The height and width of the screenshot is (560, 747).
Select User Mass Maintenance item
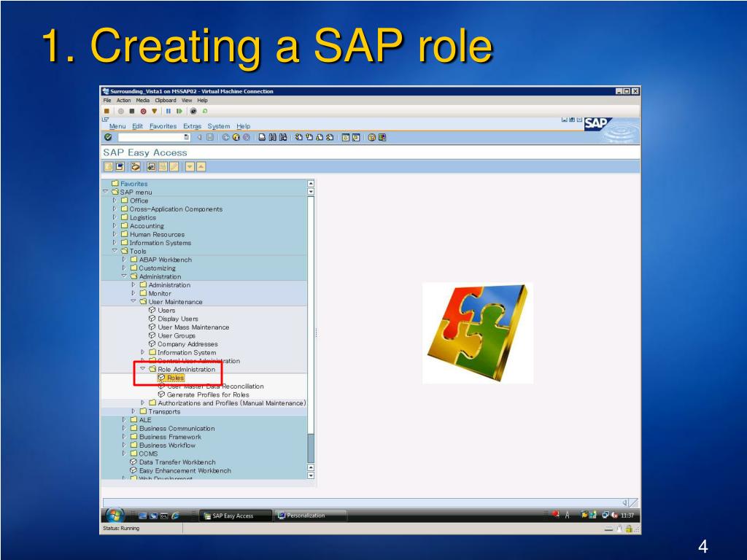coord(189,327)
